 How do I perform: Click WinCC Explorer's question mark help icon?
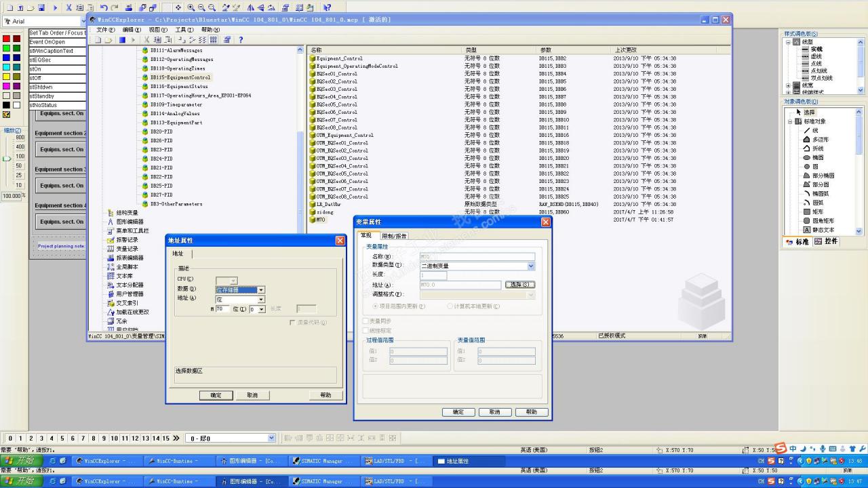click(241, 40)
